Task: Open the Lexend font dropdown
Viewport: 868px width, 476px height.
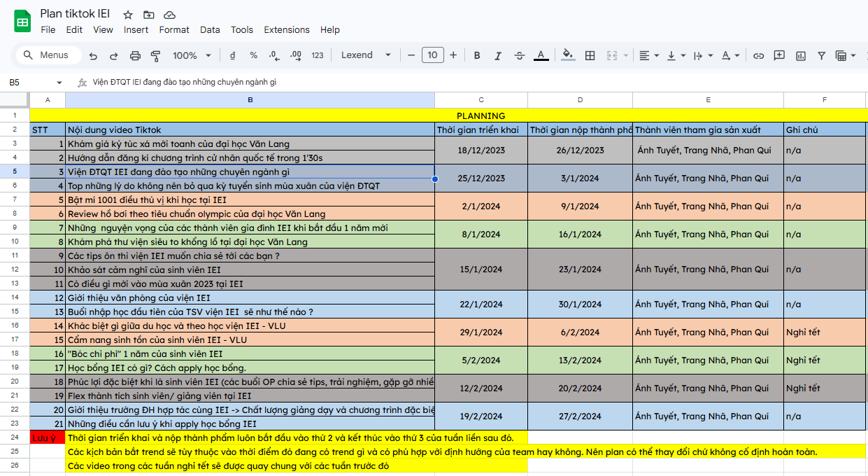Action: point(366,55)
